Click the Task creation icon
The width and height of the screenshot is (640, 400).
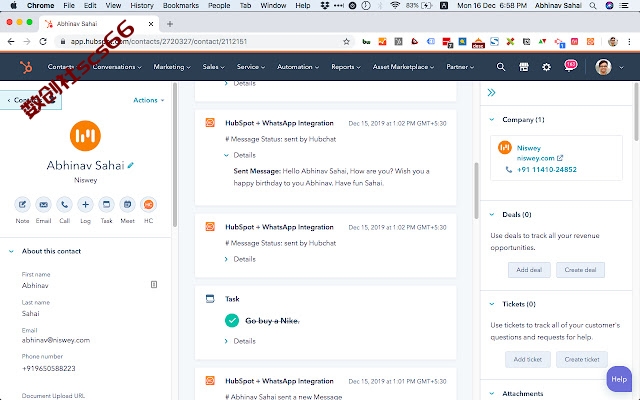(x=107, y=204)
